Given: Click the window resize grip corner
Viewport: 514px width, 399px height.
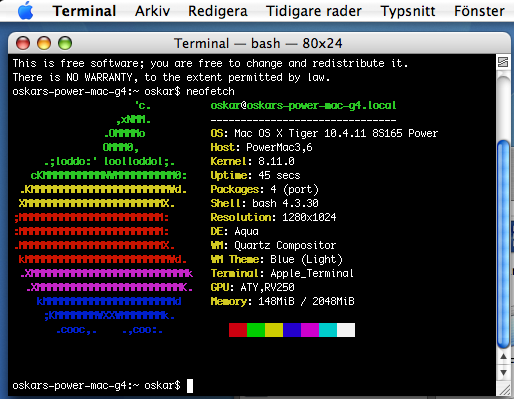Looking at the screenshot, I should 504,389.
